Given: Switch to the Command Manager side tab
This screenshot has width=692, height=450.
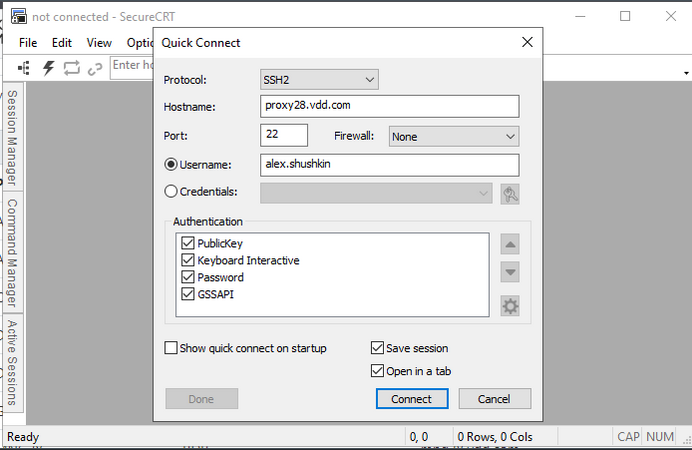Looking at the screenshot, I should click(x=12, y=251).
